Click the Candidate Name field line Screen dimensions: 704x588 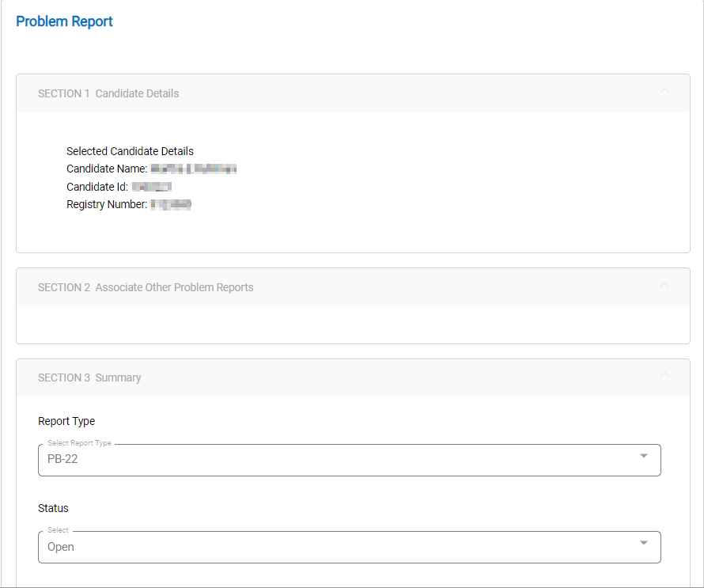click(151, 169)
